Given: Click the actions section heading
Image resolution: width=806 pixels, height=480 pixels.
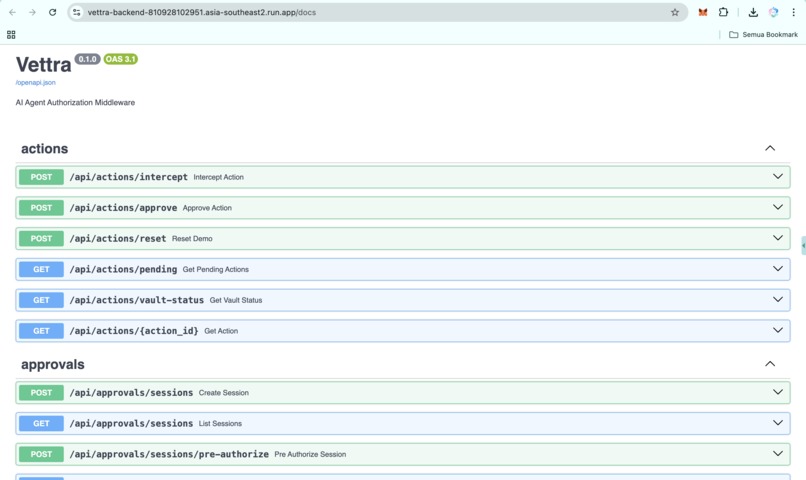Looking at the screenshot, I should point(44,149).
